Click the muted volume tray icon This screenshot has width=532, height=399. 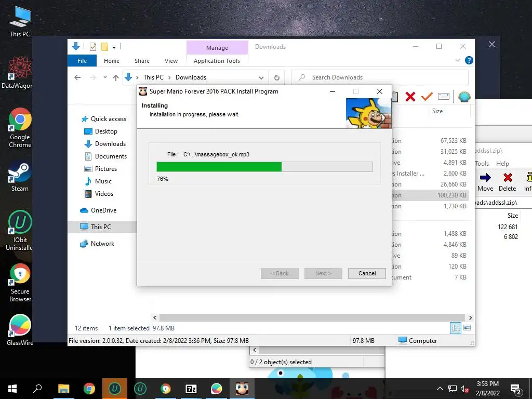465,389
